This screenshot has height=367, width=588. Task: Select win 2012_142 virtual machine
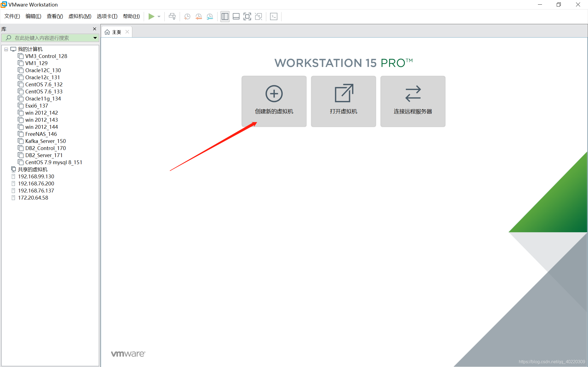[41, 113]
